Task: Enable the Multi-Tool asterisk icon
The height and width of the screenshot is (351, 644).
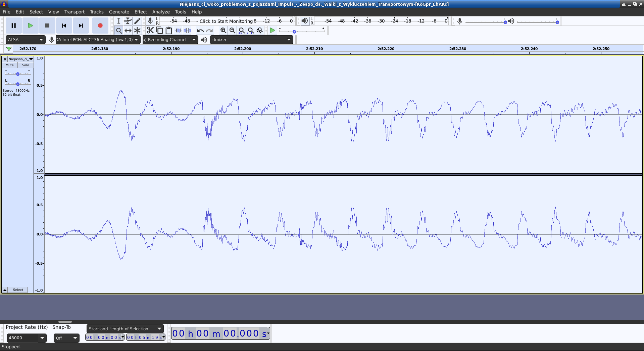Action: (137, 31)
